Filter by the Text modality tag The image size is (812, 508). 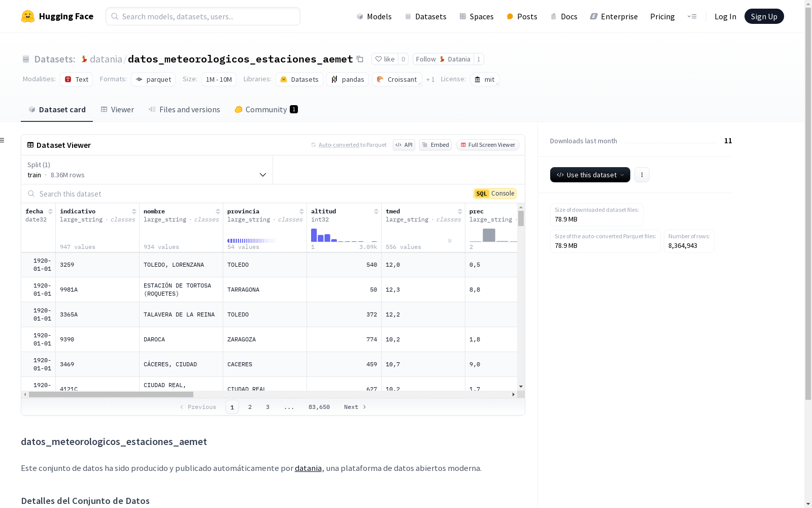pyautogui.click(x=77, y=79)
